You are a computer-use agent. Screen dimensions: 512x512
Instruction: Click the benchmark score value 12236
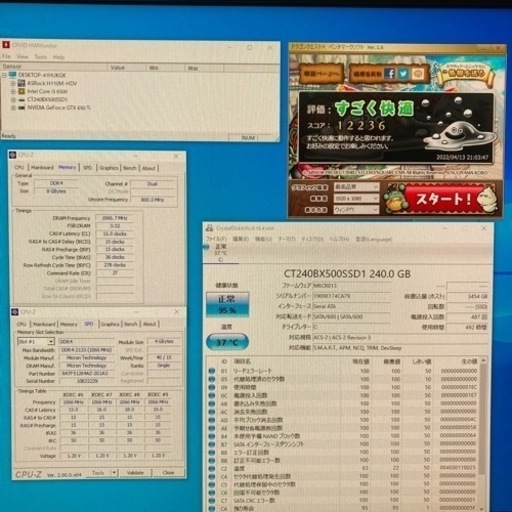361,126
